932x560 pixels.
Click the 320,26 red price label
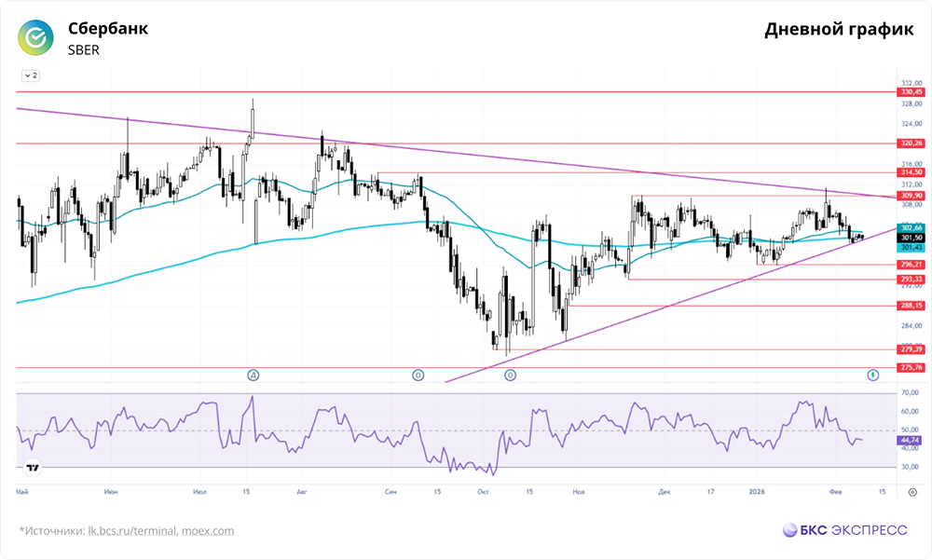pos(911,143)
